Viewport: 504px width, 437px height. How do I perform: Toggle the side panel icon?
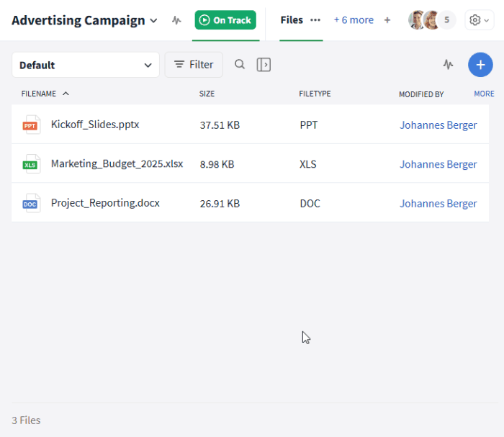pos(264,65)
